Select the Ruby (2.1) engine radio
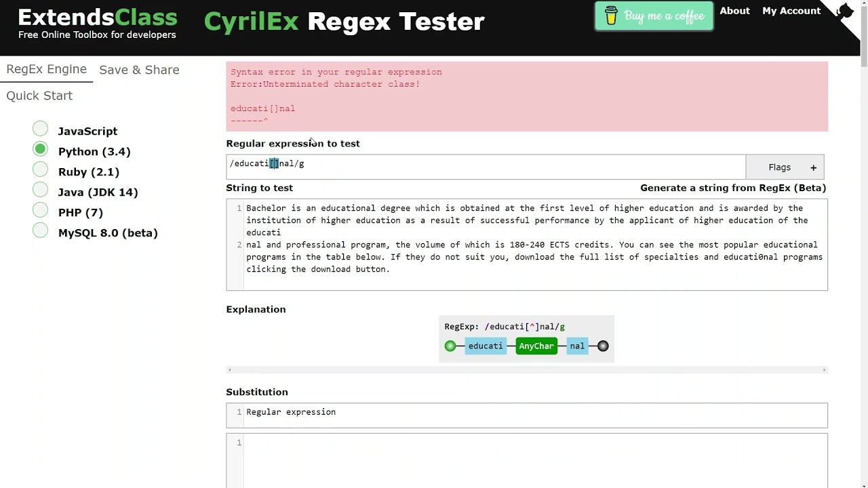Viewport: 868px width, 488px height. (x=40, y=169)
